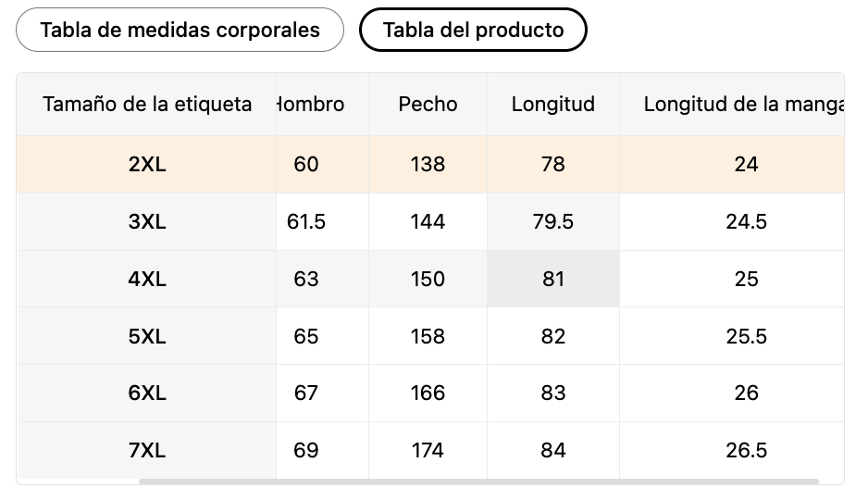Image resolution: width=868 pixels, height=500 pixels.
Task: Switch to Tabla de medidas corporales tab
Action: pos(180,30)
